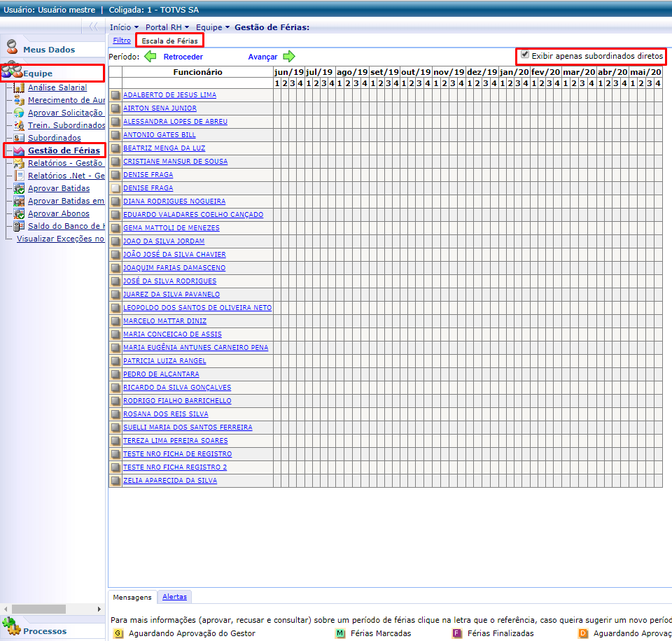Click the Processos gears icon
Screen dimensions: 672x641
[x=11, y=626]
